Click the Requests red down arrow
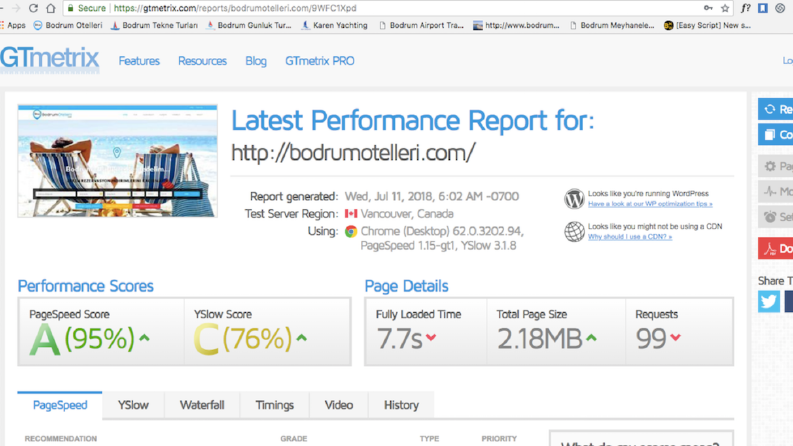793x446 pixels. tap(676, 337)
